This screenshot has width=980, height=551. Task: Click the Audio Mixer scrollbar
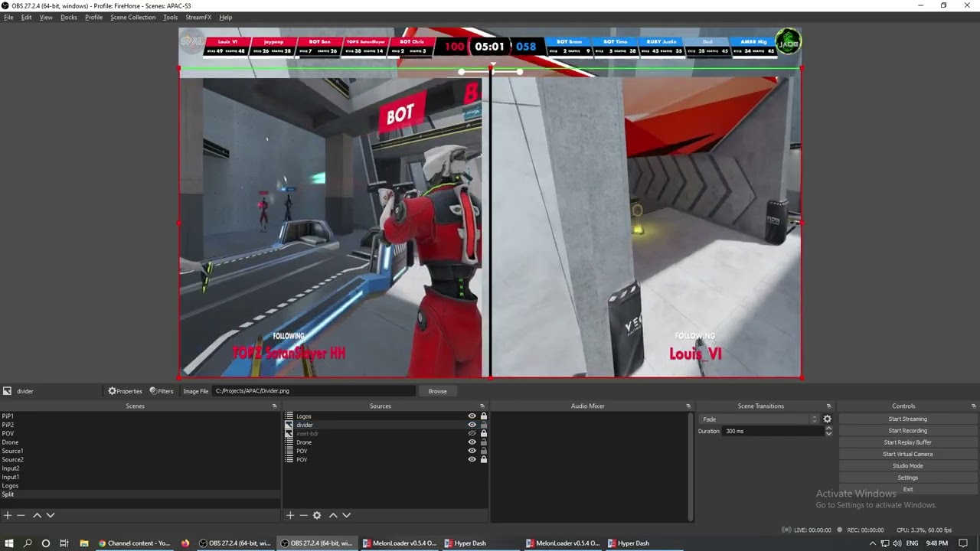[691, 467]
